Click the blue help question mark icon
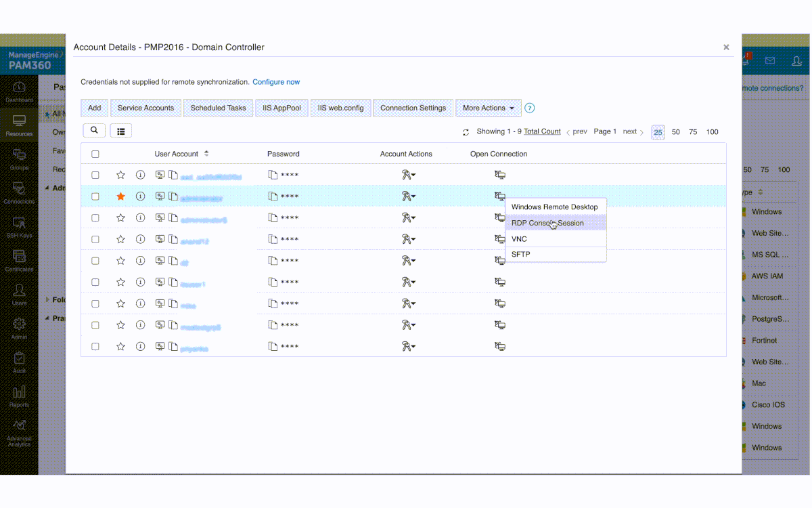This screenshot has height=508, width=812. 530,108
